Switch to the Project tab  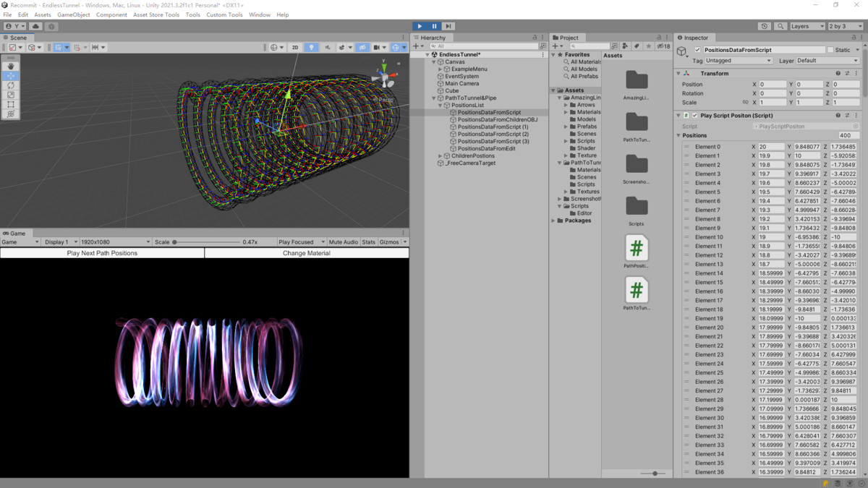click(x=569, y=38)
